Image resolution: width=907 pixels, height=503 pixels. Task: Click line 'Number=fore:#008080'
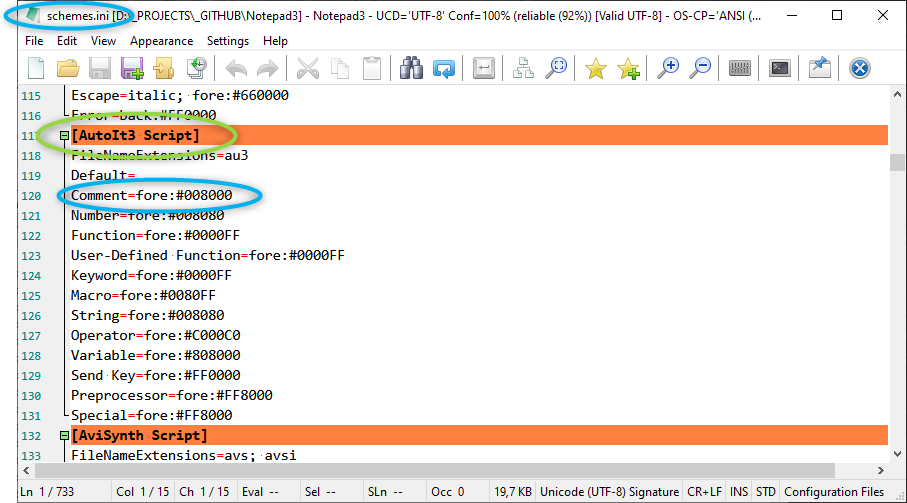click(x=148, y=216)
